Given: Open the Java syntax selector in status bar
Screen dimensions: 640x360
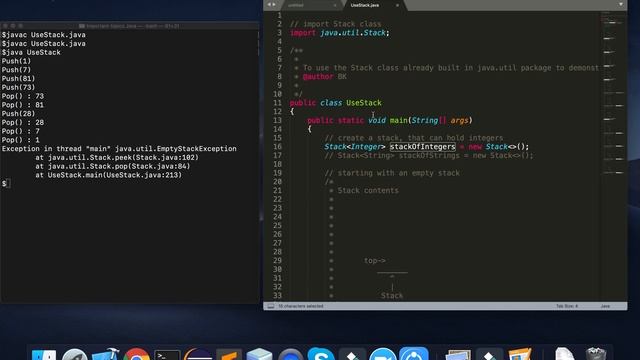Looking at the screenshot, I should coord(605,306).
